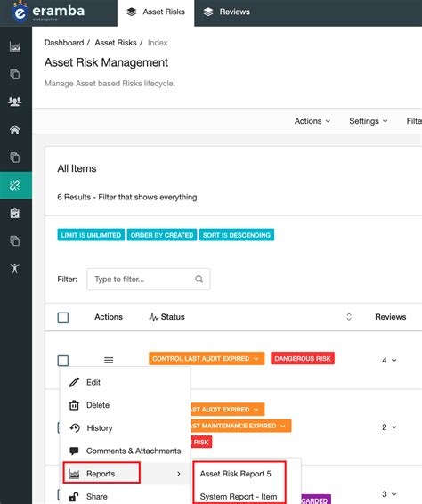Click the Dangerous Risk red label
This screenshot has height=504, width=422.
(303, 358)
